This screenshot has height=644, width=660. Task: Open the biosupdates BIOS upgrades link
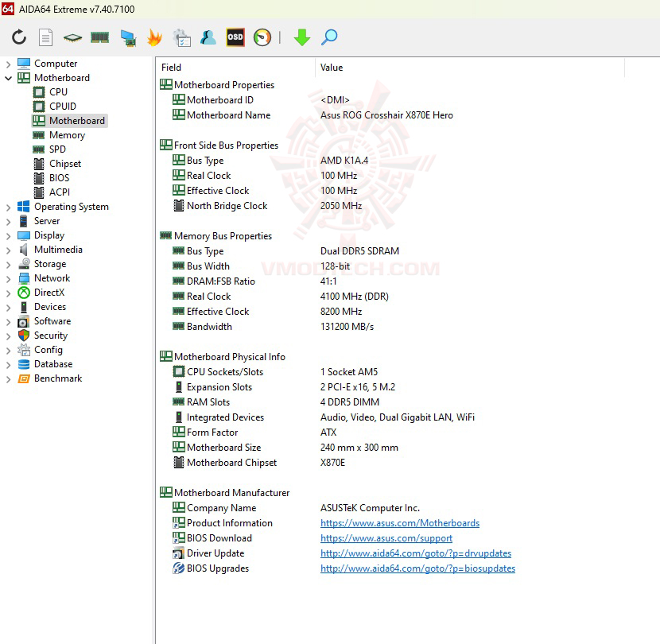[x=417, y=568]
